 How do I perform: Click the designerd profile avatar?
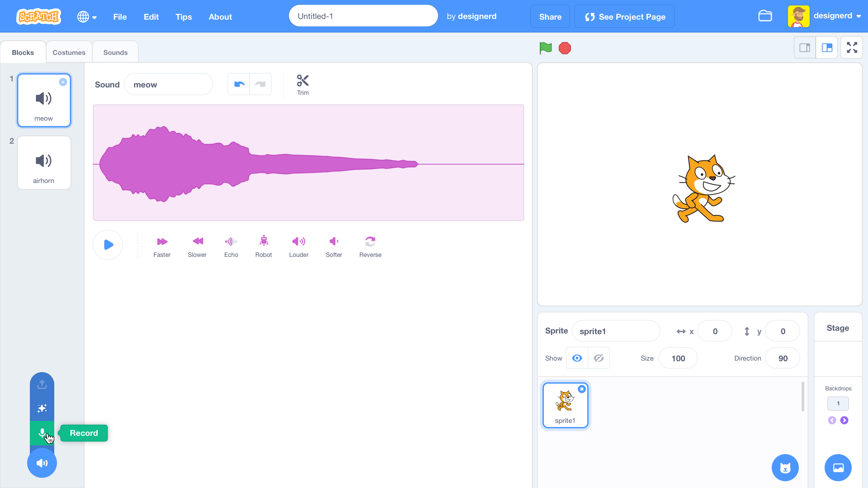pos(798,16)
